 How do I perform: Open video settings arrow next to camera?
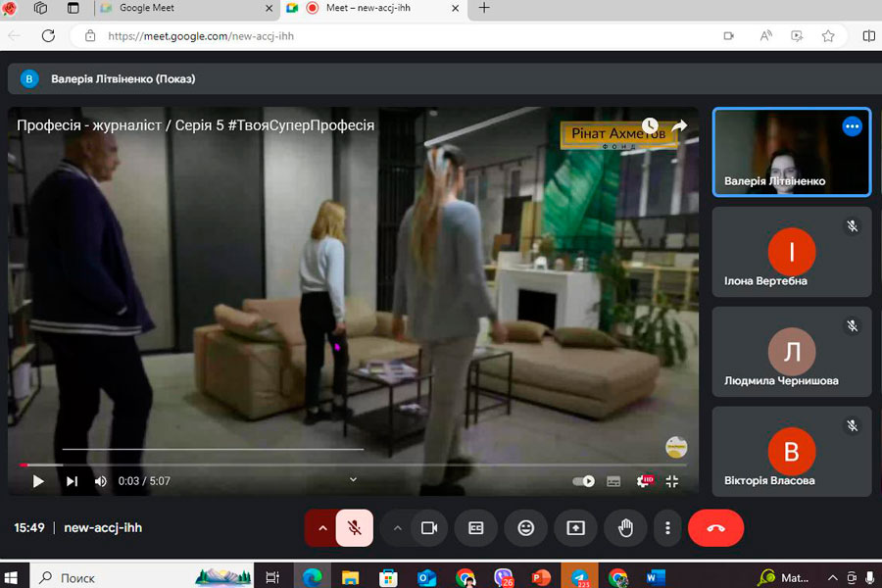tap(397, 528)
